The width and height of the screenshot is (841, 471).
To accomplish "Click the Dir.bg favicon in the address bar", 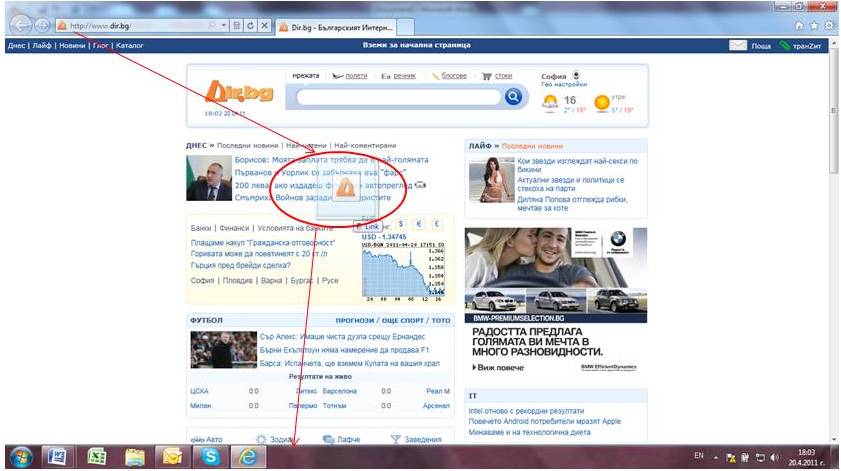I will point(62,25).
